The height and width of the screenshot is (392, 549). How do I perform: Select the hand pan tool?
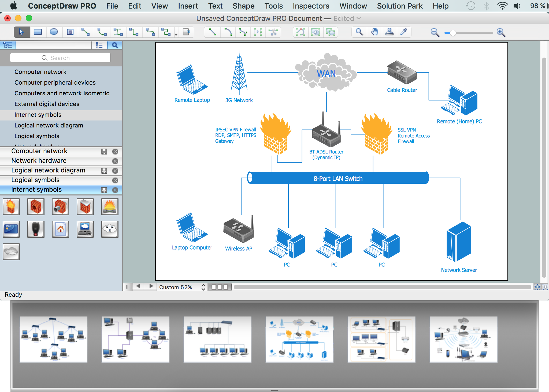click(374, 32)
